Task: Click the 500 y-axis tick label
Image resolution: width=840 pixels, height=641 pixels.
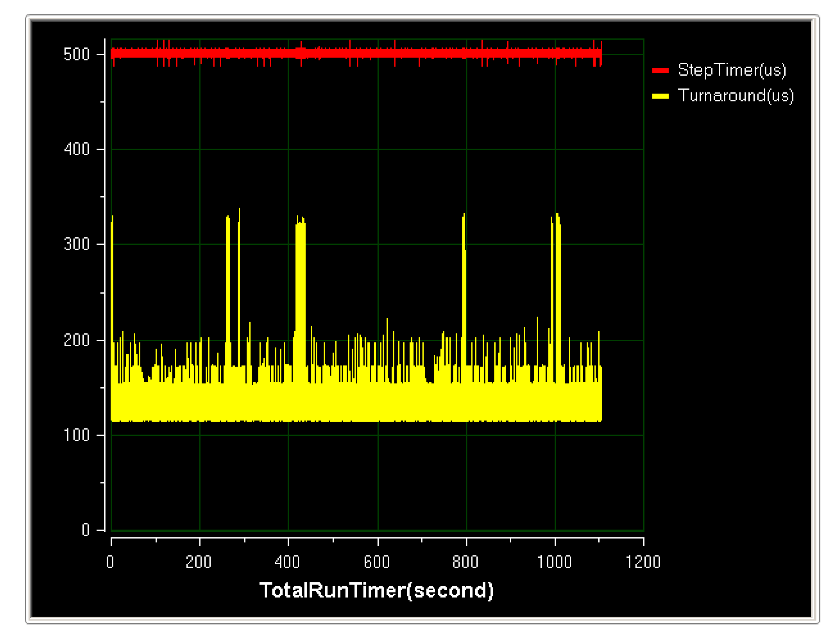Action: tap(76, 55)
